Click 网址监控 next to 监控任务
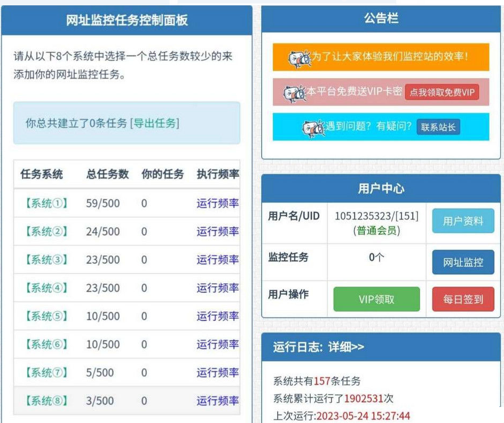The height and width of the screenshot is (423, 504). [462, 262]
